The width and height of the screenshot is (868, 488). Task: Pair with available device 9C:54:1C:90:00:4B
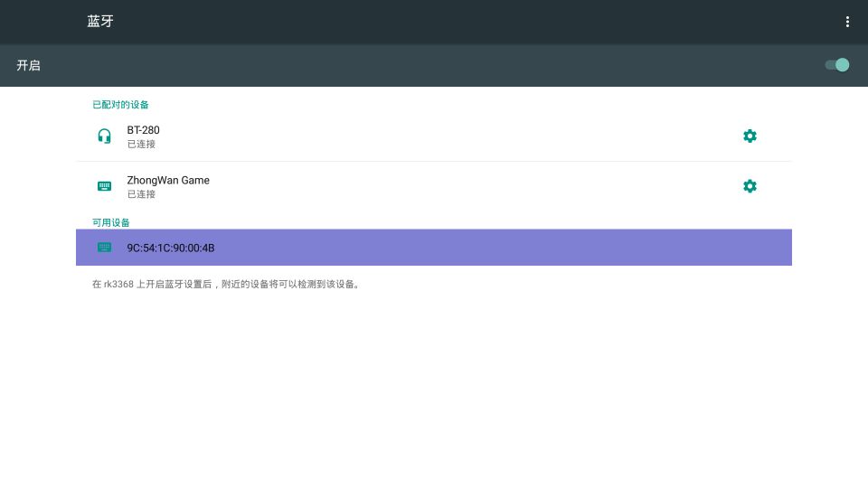pyautogui.click(x=433, y=248)
